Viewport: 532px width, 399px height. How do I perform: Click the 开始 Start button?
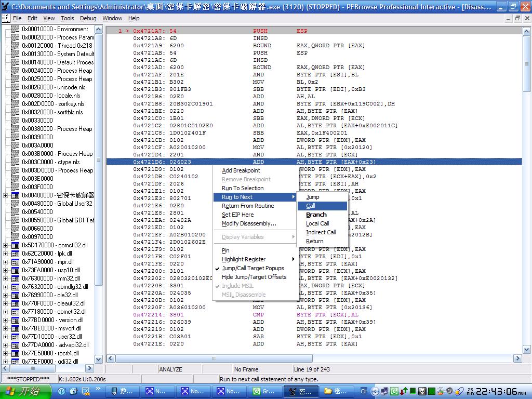pos(26,391)
